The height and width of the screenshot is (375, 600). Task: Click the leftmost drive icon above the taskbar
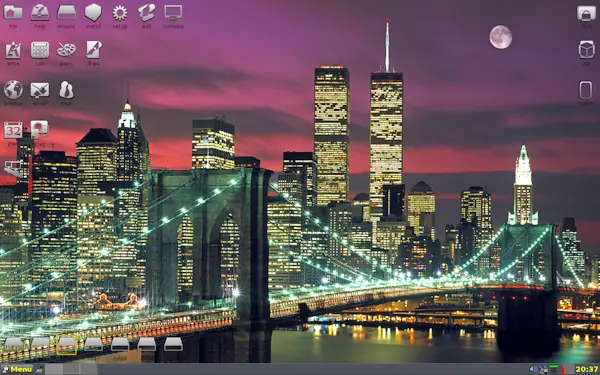pos(14,344)
